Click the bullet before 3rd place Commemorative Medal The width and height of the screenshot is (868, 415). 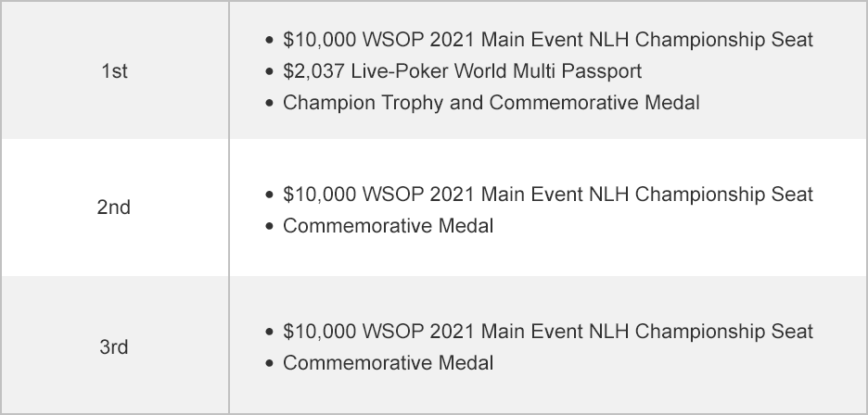click(269, 363)
